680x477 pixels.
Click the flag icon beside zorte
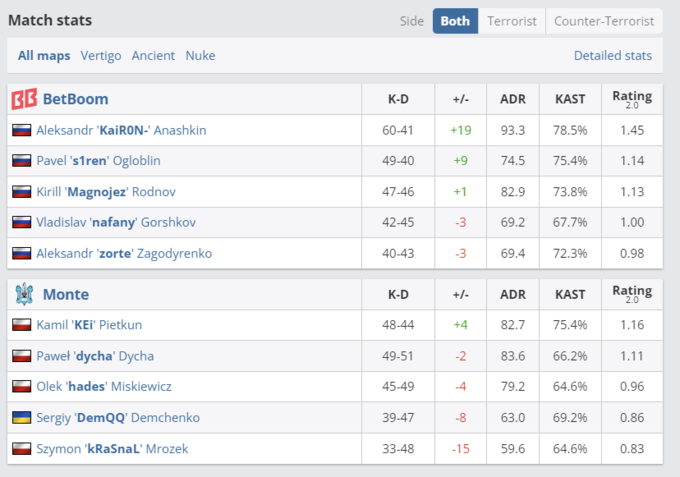click(21, 254)
